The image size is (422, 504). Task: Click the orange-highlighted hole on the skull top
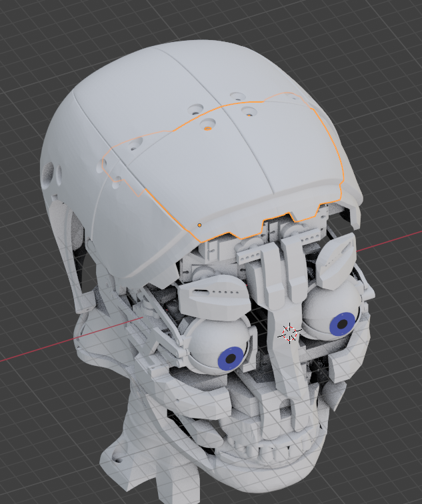(209, 124)
